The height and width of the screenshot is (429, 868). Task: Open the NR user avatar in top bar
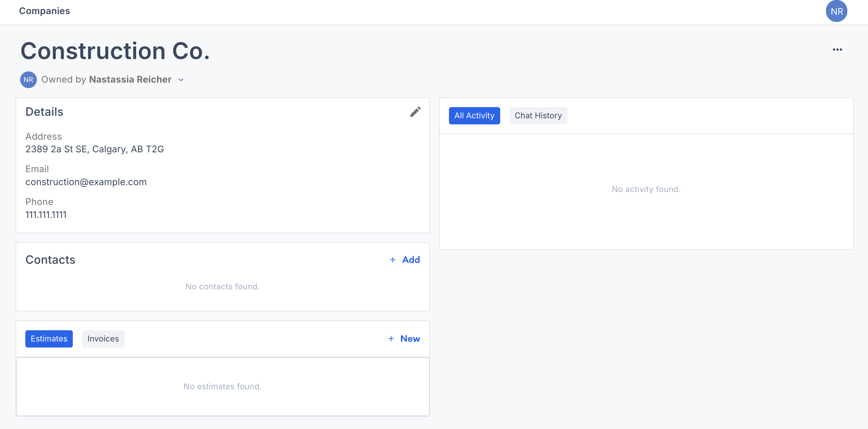[x=836, y=11]
